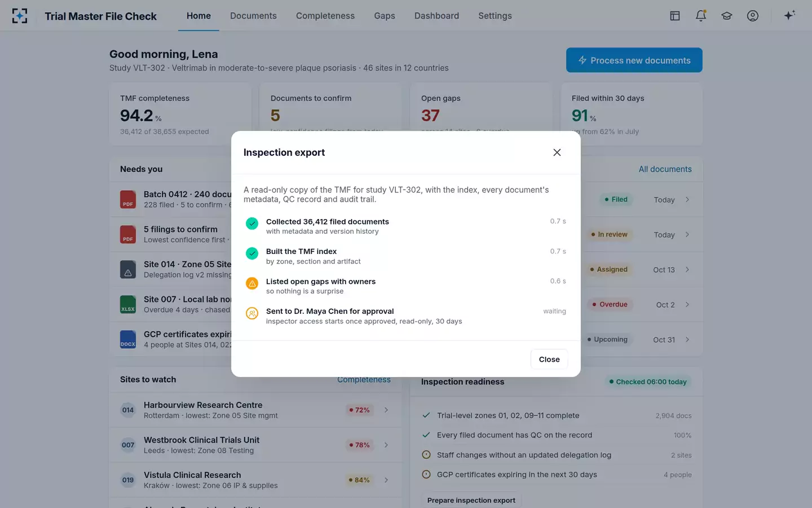Go to the Completeness tab

coord(325,16)
